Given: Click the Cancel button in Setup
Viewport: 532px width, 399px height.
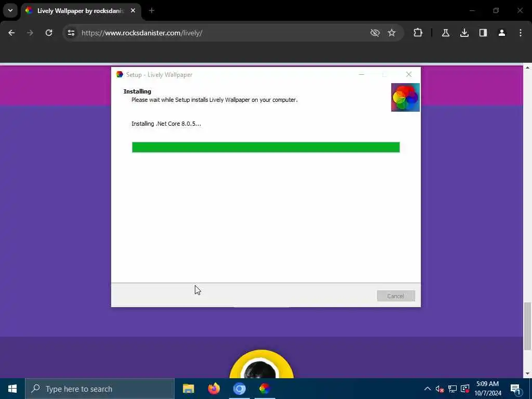Looking at the screenshot, I should click(x=396, y=296).
